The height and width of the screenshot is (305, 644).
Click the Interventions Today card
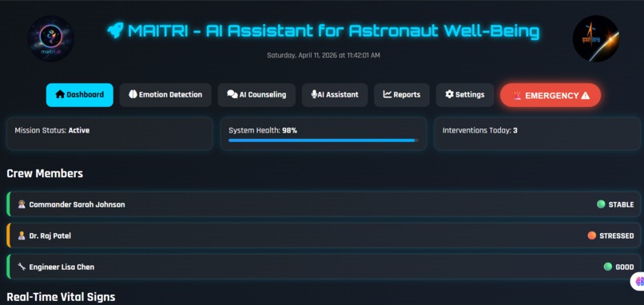[537, 134]
